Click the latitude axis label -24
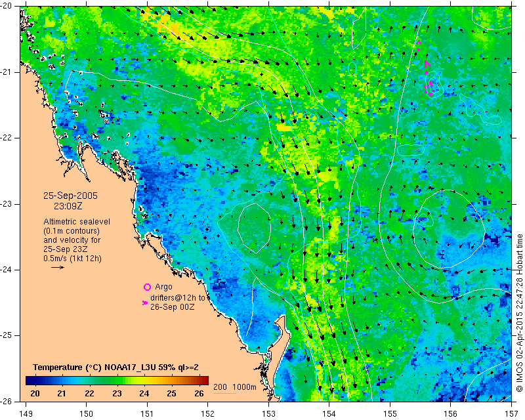Screen dimensions: 525x420 pyautogui.click(x=7, y=270)
